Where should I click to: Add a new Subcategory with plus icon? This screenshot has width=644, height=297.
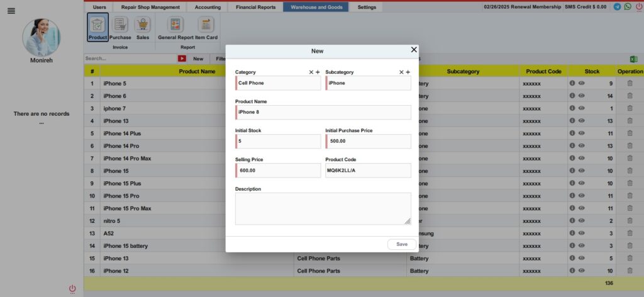[408, 72]
